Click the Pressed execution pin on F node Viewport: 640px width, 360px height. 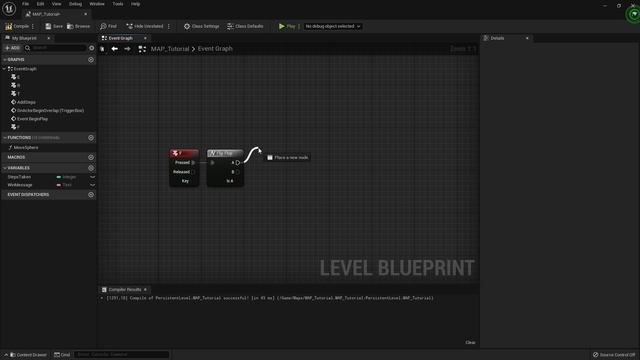tap(193, 162)
